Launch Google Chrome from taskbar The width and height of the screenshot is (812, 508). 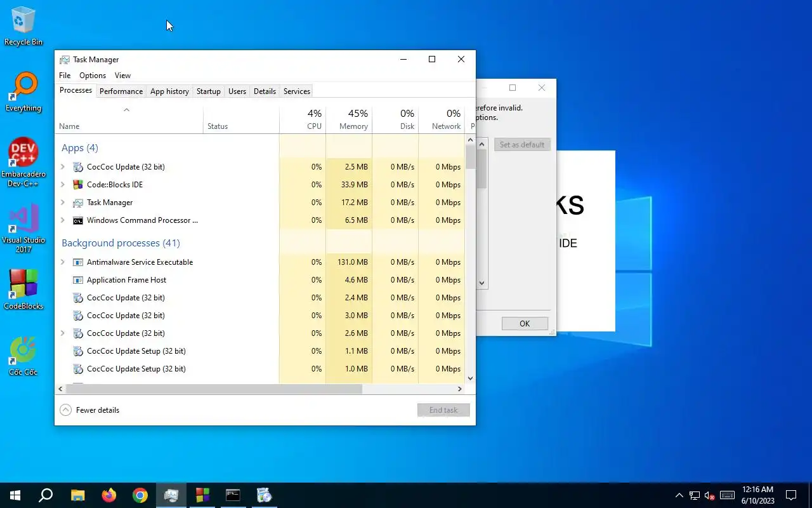(x=140, y=495)
